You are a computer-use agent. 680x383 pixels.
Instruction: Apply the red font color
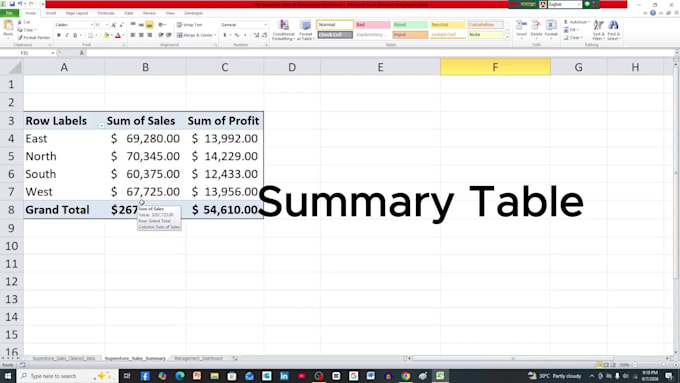point(118,35)
